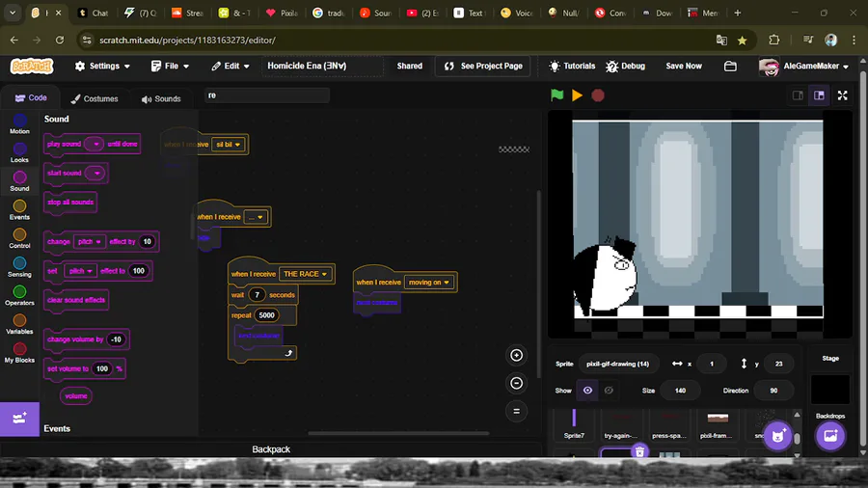
Task: Select the Control block category
Action: 19,238
